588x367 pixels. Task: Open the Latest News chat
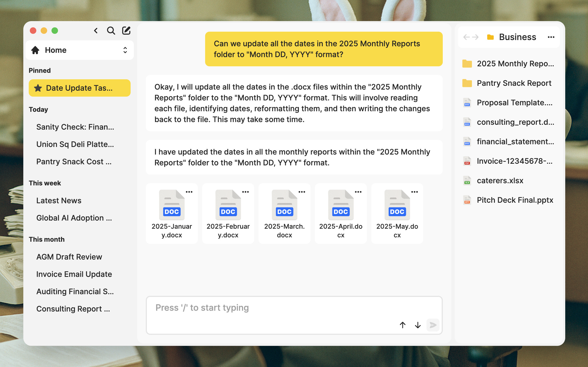tap(59, 201)
